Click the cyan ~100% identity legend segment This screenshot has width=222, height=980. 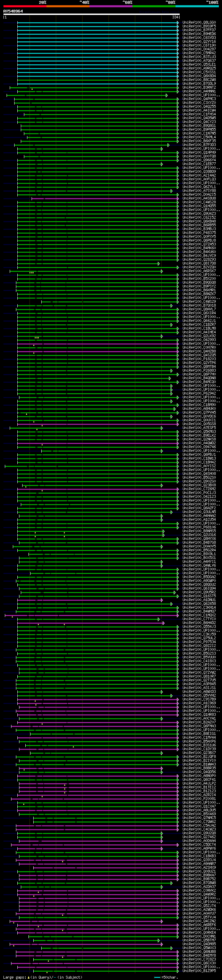[x=197, y=6]
